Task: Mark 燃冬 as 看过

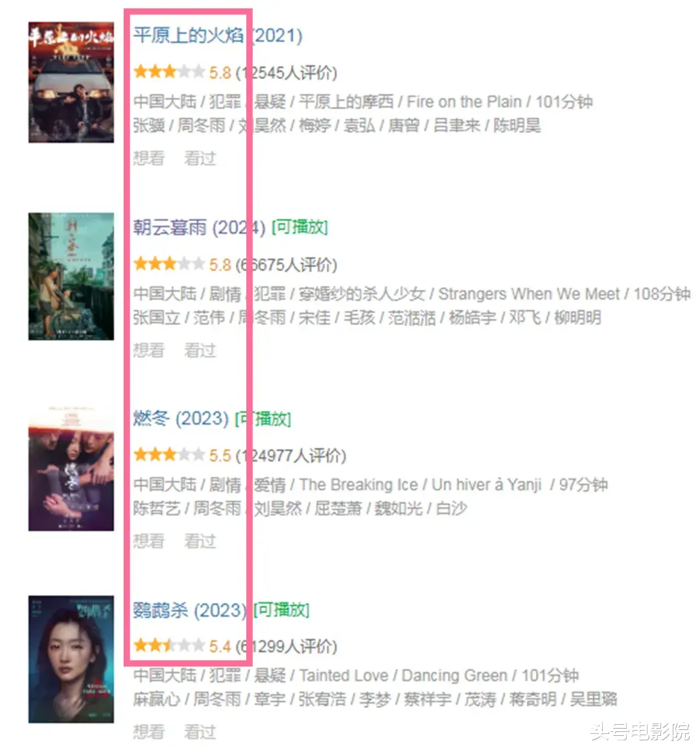Action: [200, 541]
